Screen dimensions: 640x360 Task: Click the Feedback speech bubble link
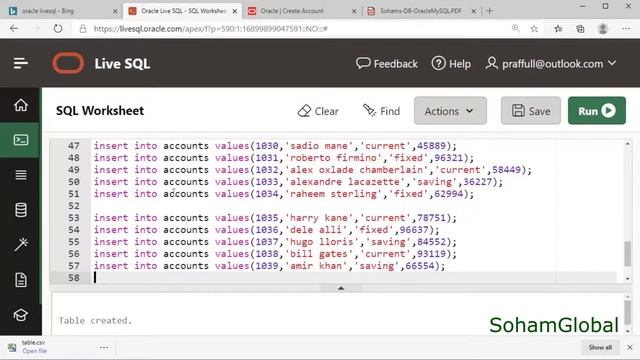(387, 64)
